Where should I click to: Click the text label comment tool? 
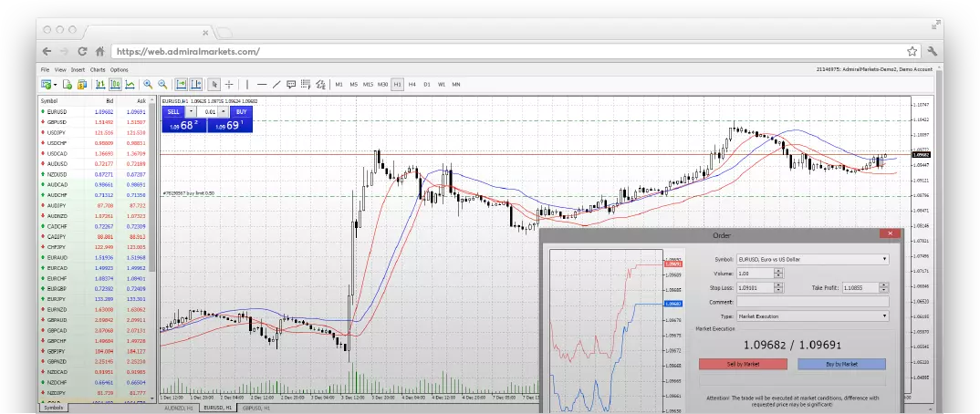pos(291,84)
